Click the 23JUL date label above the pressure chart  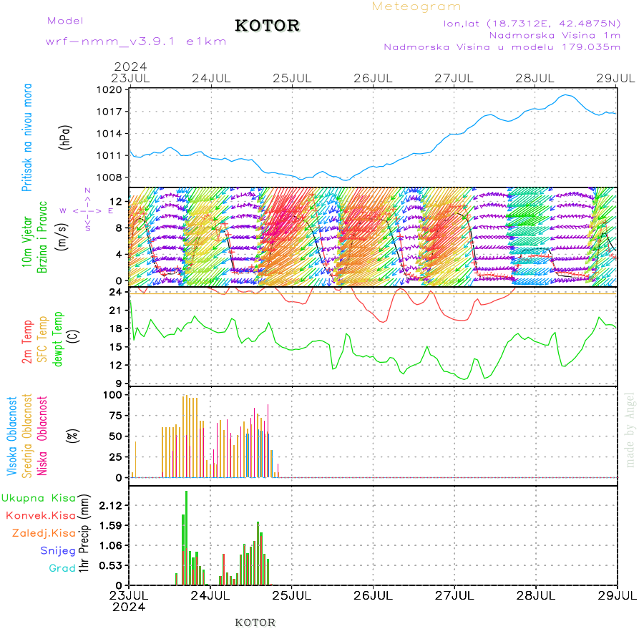click(x=131, y=78)
